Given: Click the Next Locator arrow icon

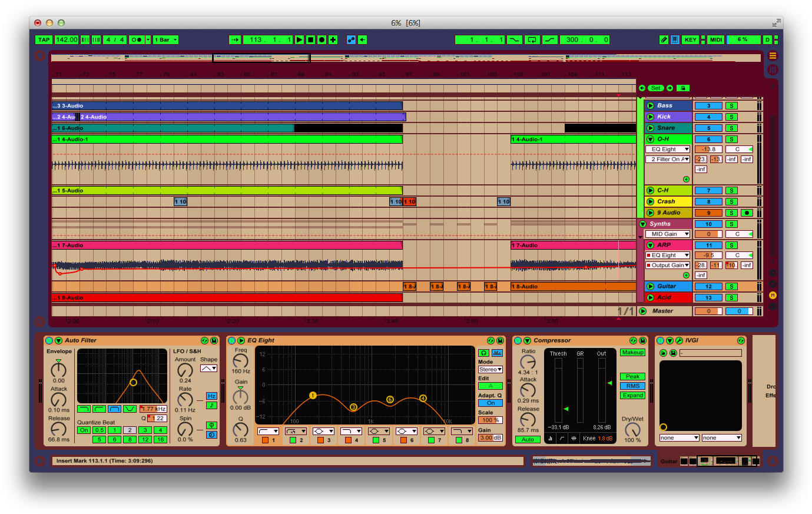Looking at the screenshot, I should pos(670,88).
